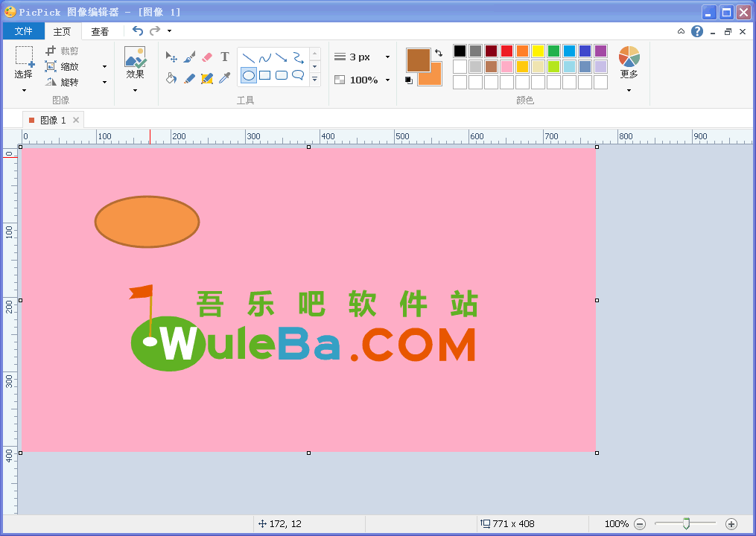This screenshot has width=756, height=536.
Task: Expand the 选择 dropdown arrow
Action: [x=24, y=91]
